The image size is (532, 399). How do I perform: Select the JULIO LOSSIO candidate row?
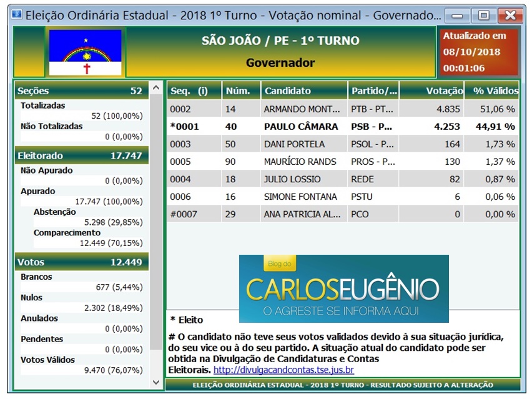pyautogui.click(x=343, y=179)
